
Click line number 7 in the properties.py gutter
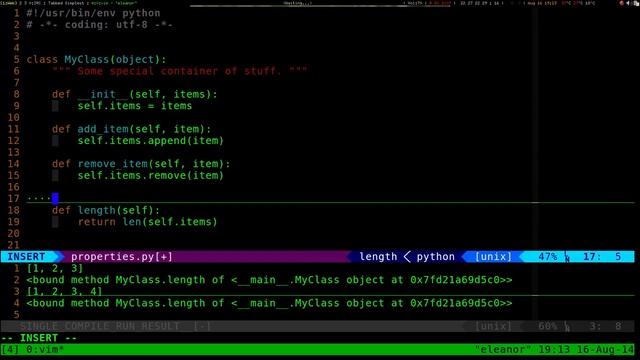tap(16, 83)
